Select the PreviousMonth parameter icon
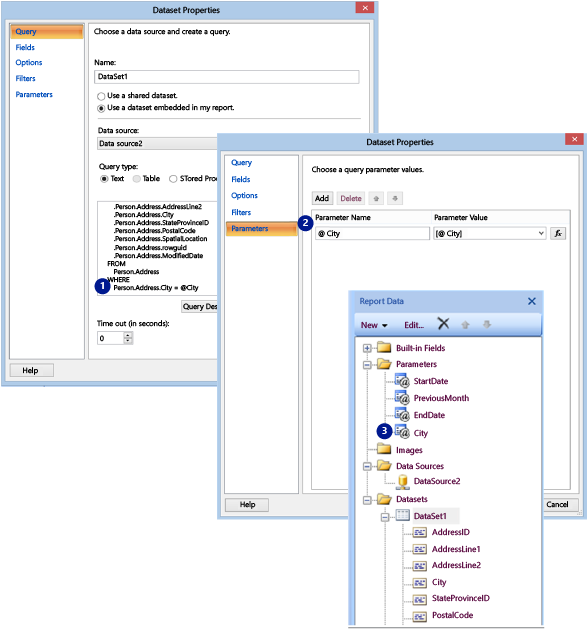Viewport: 587px width, 638px height. (x=402, y=398)
